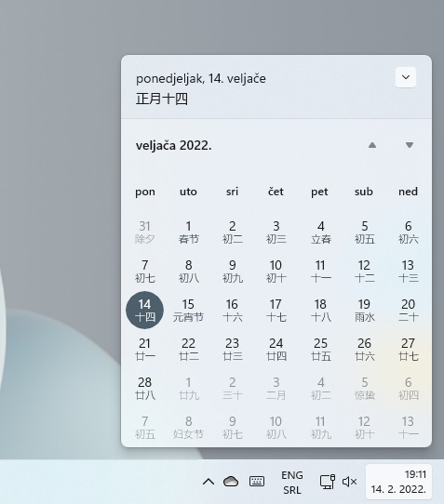The image size is (444, 504).
Task: Select today, the highlighted 14th
Action: coord(145,311)
